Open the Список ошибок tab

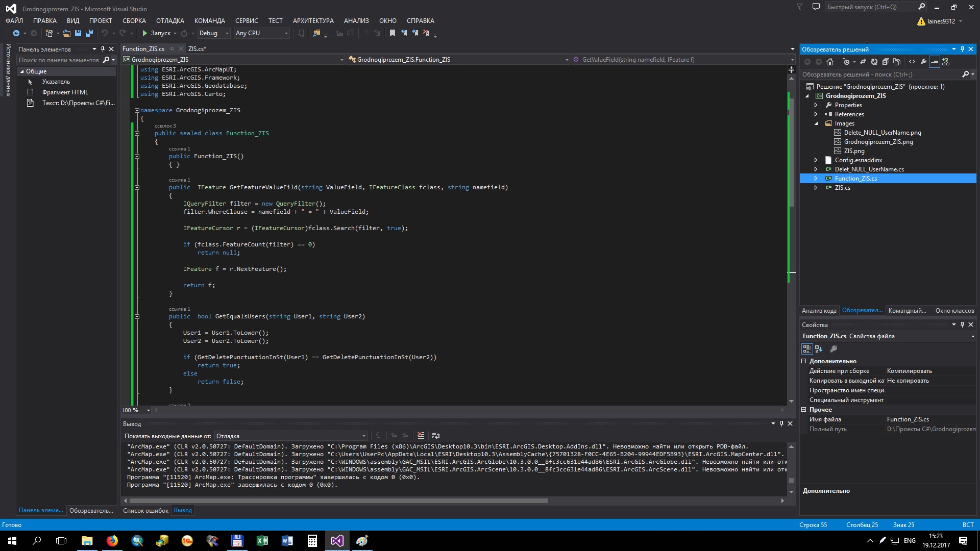click(x=145, y=511)
